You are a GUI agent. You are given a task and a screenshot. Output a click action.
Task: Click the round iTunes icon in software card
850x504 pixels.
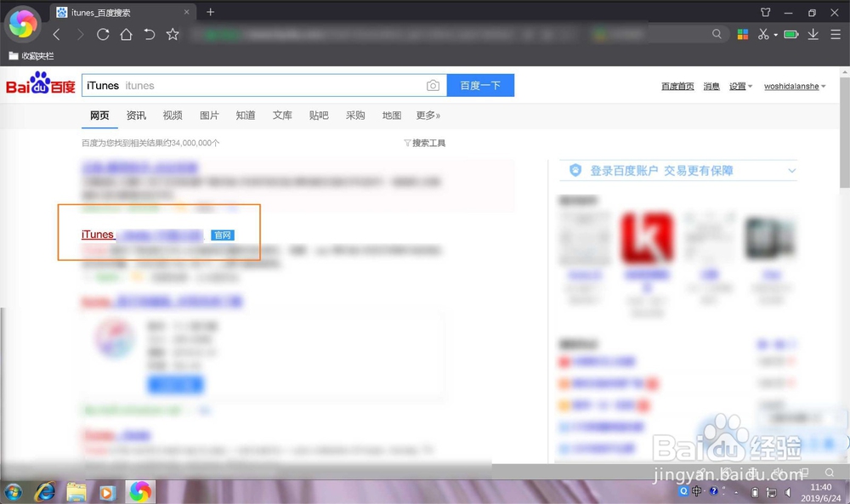point(115,338)
